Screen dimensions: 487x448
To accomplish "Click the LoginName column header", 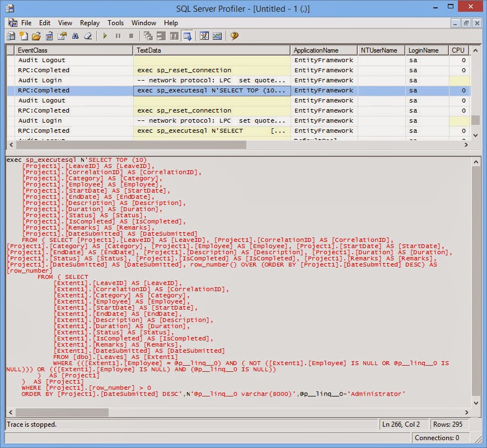I will pyautogui.click(x=427, y=50).
